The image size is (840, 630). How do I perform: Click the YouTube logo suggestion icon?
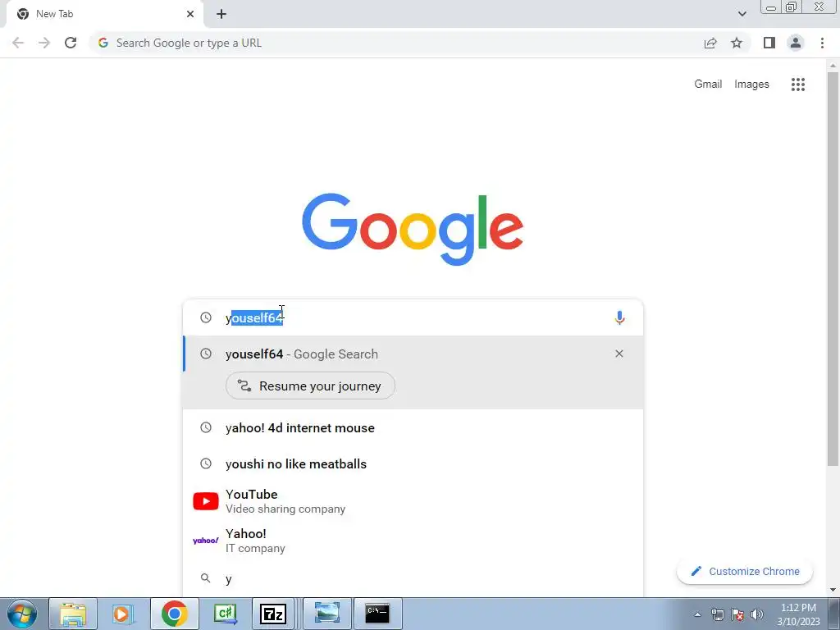(x=206, y=501)
